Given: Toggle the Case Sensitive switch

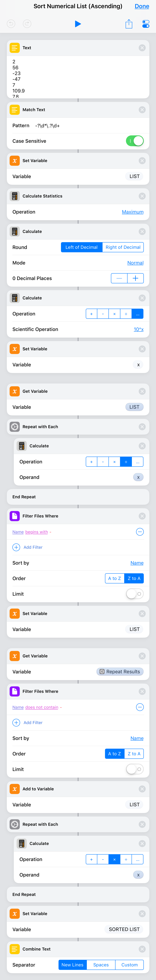Looking at the screenshot, I should (135, 141).
